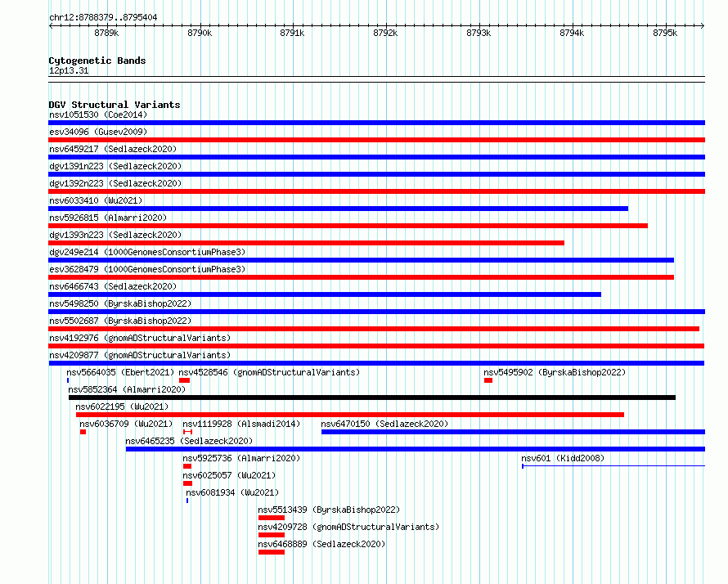Click nsv5498250 (ByrskaBishop2022) label

[120, 303]
